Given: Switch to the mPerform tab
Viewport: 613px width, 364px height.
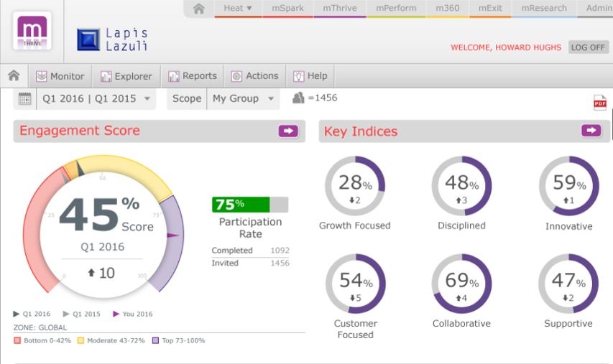Looking at the screenshot, I should tap(396, 9).
